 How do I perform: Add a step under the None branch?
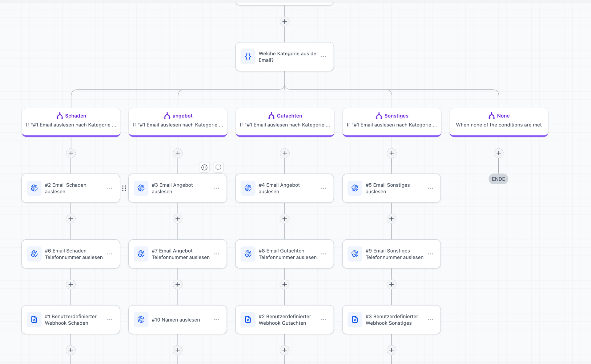click(499, 153)
